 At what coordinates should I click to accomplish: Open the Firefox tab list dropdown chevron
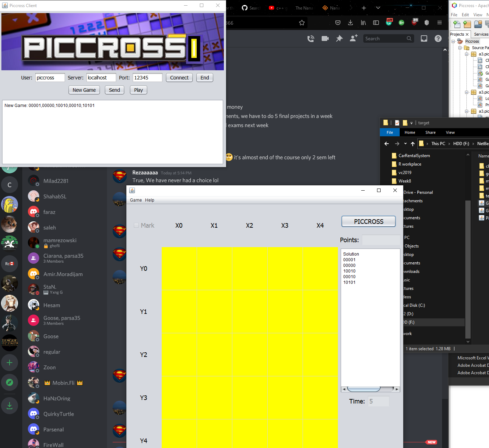[378, 8]
